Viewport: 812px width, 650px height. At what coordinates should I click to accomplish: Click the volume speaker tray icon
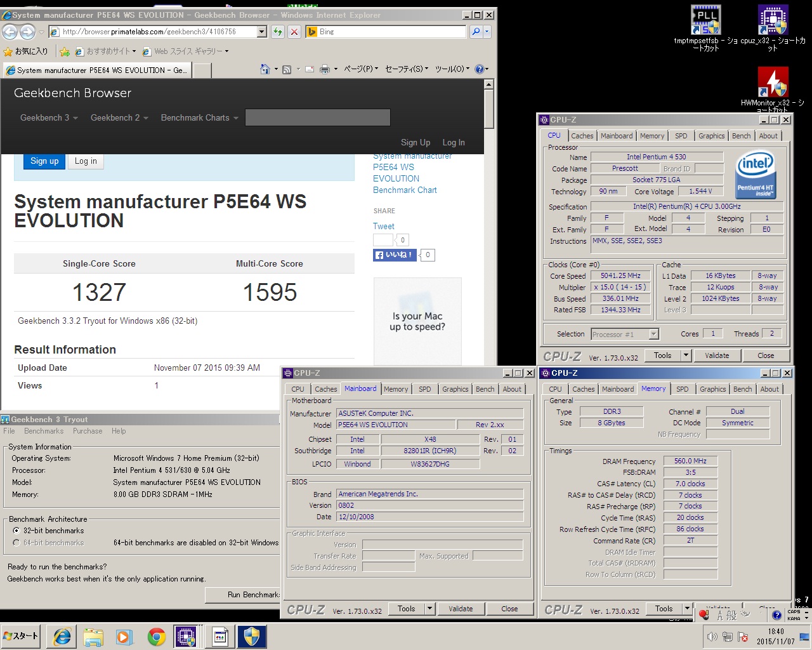pyautogui.click(x=712, y=637)
